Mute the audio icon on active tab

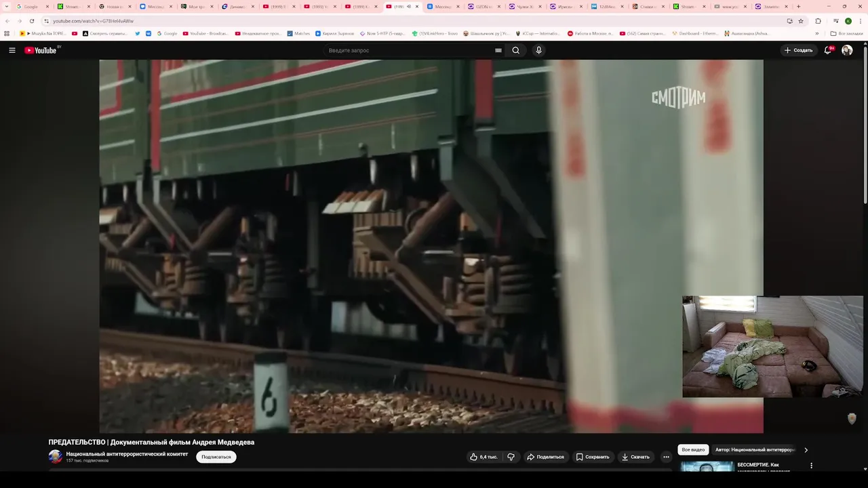(408, 7)
